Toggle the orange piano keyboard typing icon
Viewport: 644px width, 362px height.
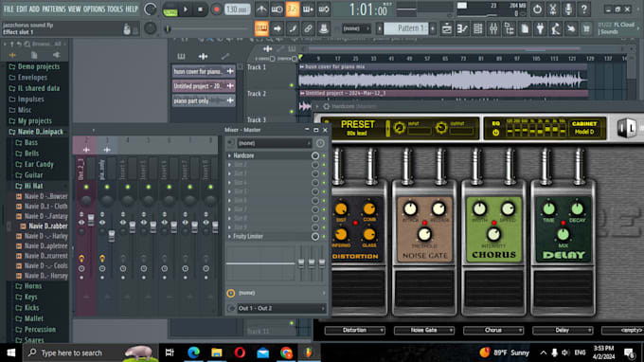pyautogui.click(x=261, y=28)
